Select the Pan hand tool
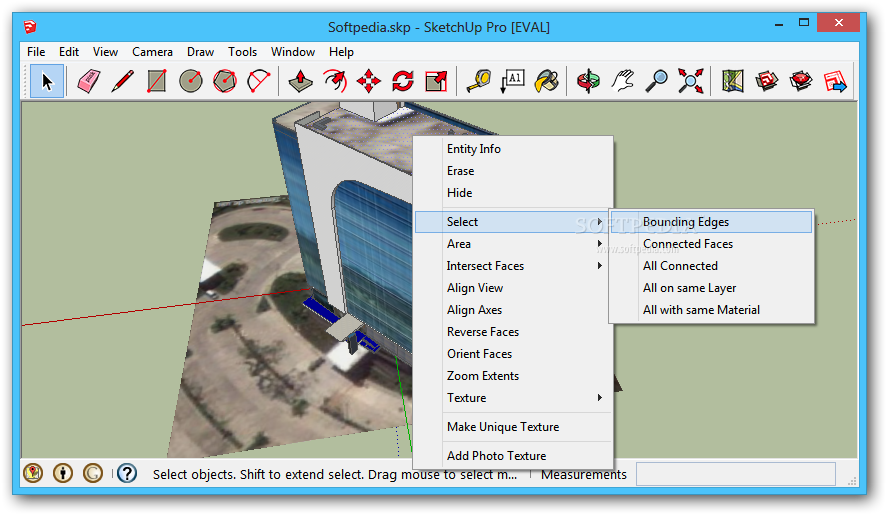 [x=622, y=81]
